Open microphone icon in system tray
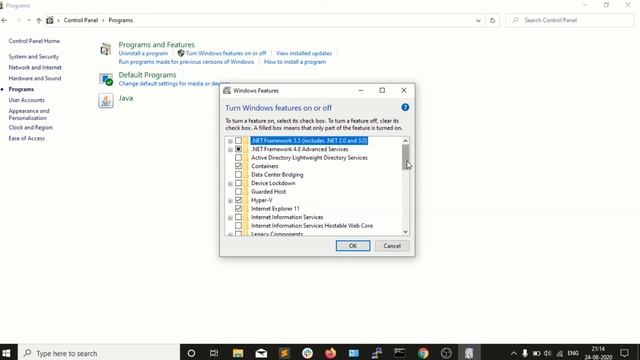The width and height of the screenshot is (640, 360). pyautogui.click(x=525, y=353)
